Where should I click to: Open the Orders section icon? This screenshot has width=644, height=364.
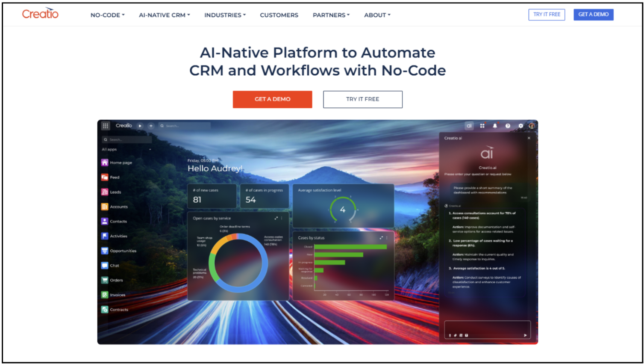[105, 280]
